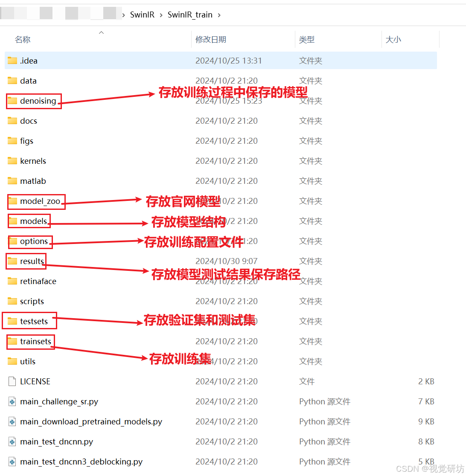Click the model_zoo folder name
This screenshot has height=476, width=466.
pyautogui.click(x=40, y=201)
